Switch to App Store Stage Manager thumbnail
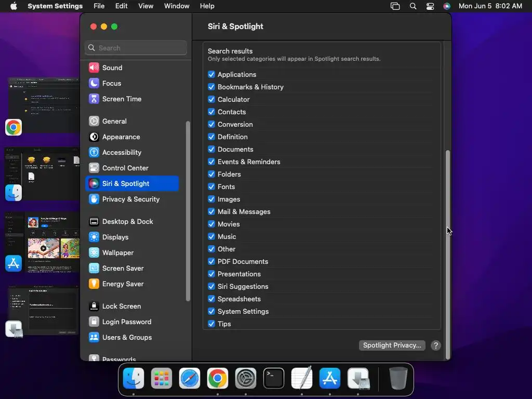The width and height of the screenshot is (532, 399). tap(43, 242)
